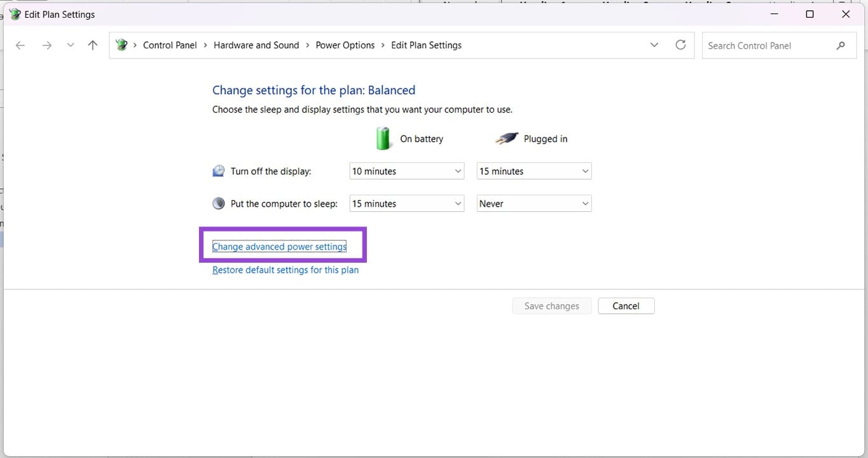Click the magnifier icon in the search box
Image resolution: width=868 pixels, height=458 pixels.
[x=841, y=45]
